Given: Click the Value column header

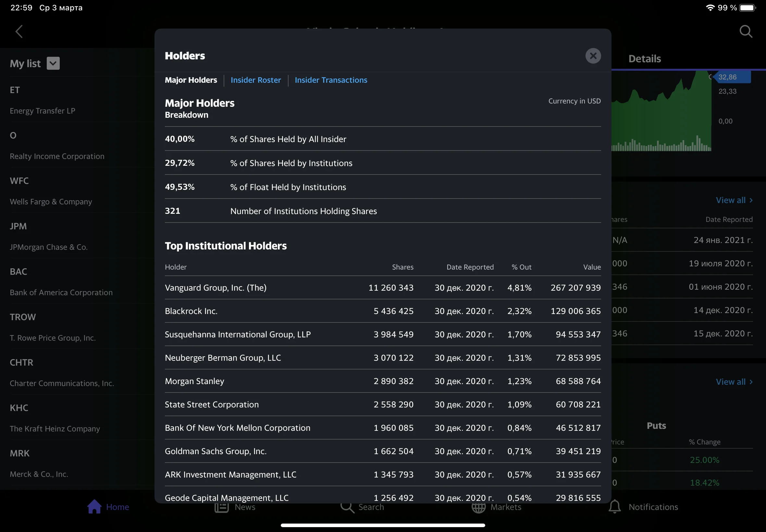Looking at the screenshot, I should [x=592, y=267].
